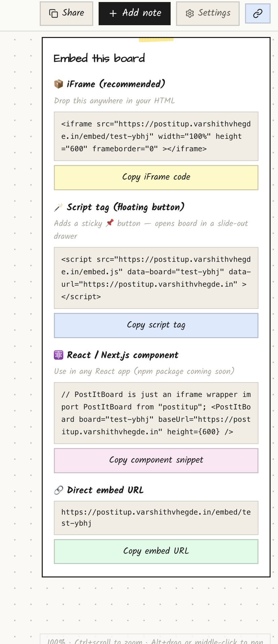Click the copy icon in the Share button

(x=54, y=13)
